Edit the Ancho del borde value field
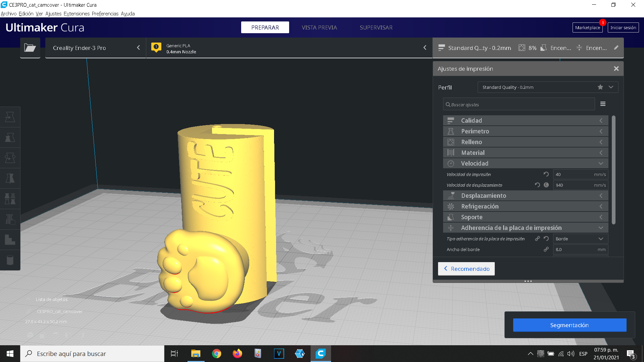Viewport: 644px width, 362px height. [580, 249]
